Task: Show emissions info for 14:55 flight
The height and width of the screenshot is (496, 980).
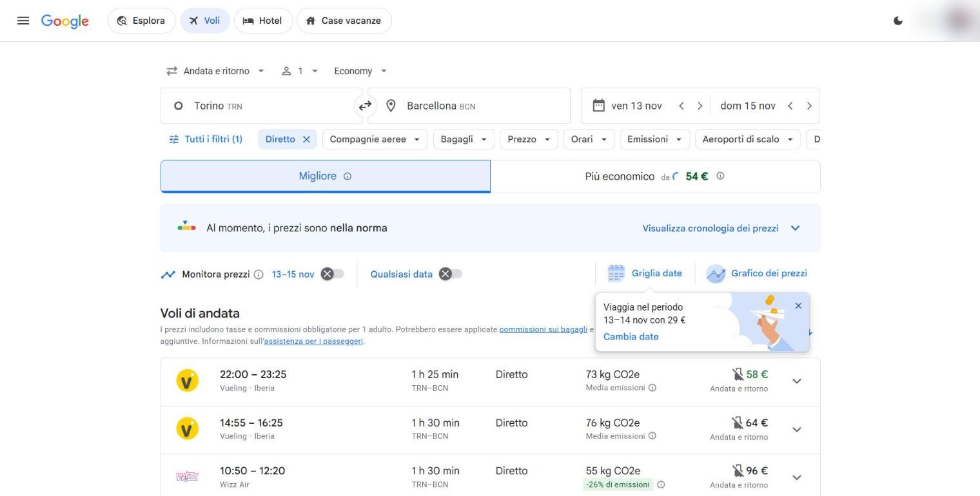Action: [652, 436]
